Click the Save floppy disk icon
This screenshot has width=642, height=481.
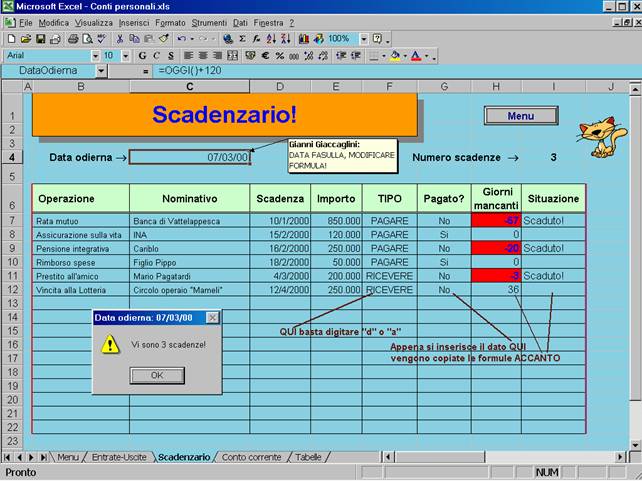coord(40,39)
